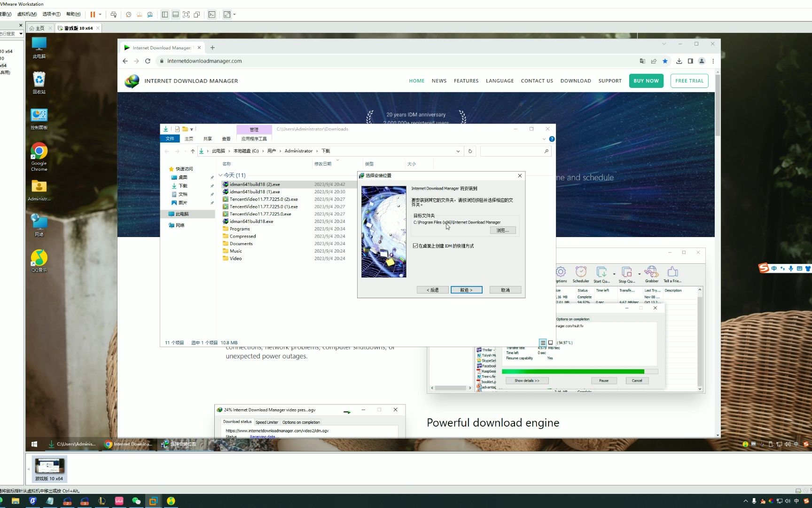Open the 帮助(H) menu
This screenshot has width=812, height=508.
[73, 14]
